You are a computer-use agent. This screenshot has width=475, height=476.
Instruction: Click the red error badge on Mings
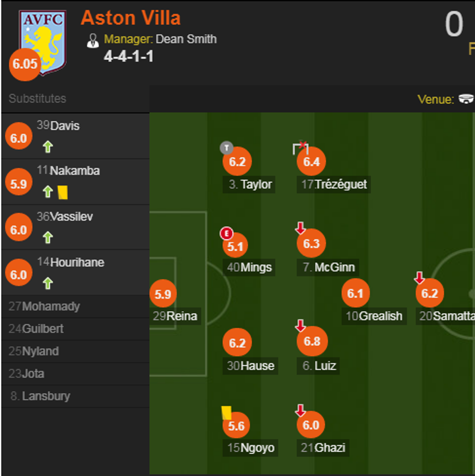coord(226,234)
